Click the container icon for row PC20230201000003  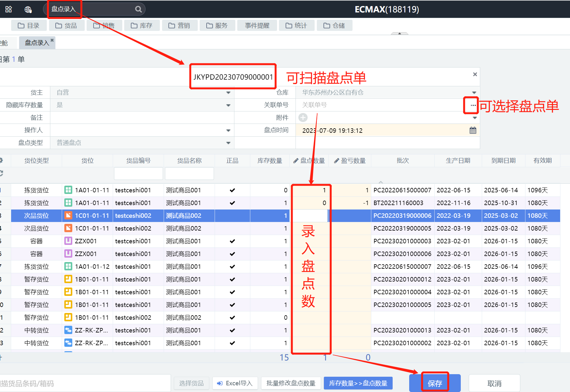click(68, 241)
